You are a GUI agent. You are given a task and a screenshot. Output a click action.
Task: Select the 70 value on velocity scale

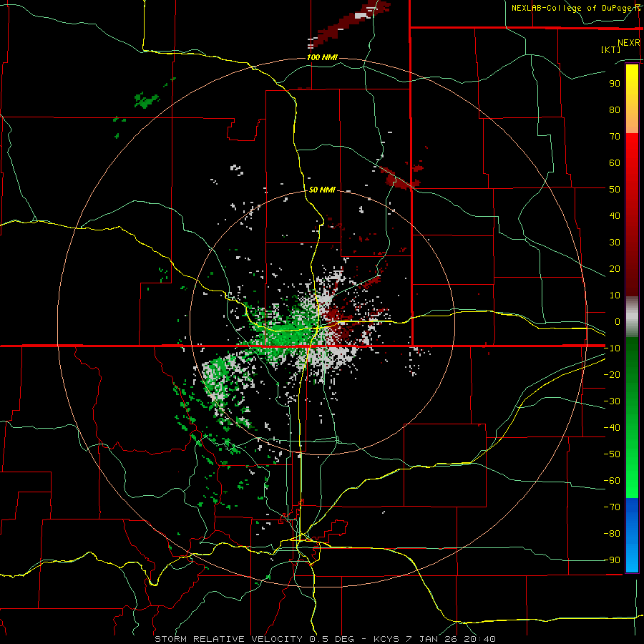[615, 137]
